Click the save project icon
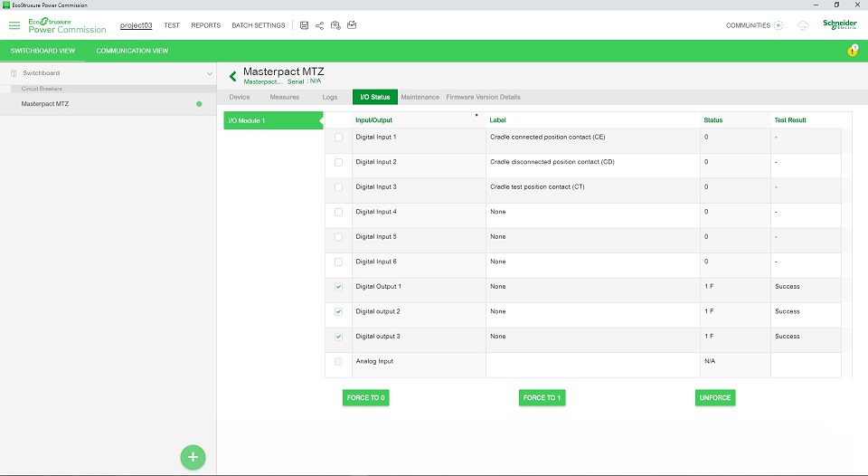Screen dimensions: 868x476 [304, 25]
